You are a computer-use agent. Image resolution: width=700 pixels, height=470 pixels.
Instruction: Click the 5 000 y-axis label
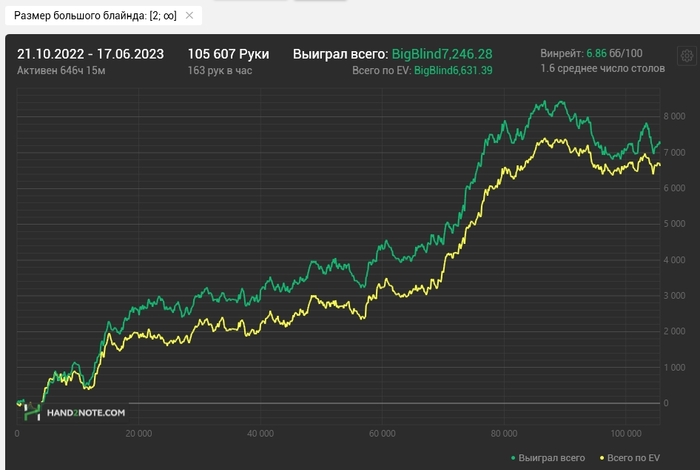tap(674, 224)
